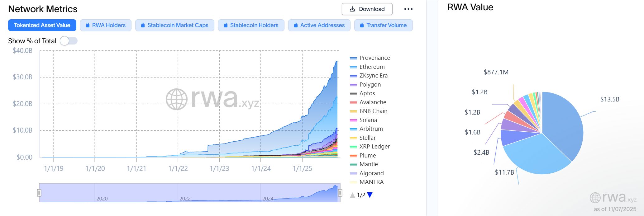The width and height of the screenshot is (644, 216).
Task: Switch to the RWA Holders tab
Action: click(106, 25)
